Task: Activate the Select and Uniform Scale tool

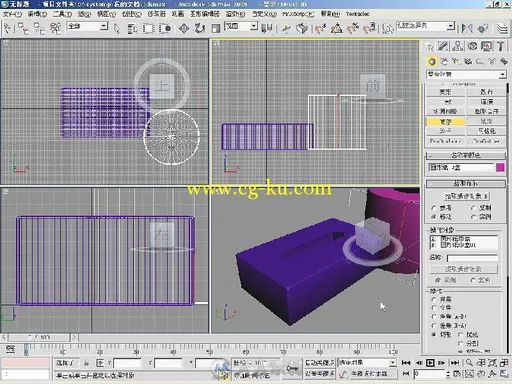Action: pos(216,29)
